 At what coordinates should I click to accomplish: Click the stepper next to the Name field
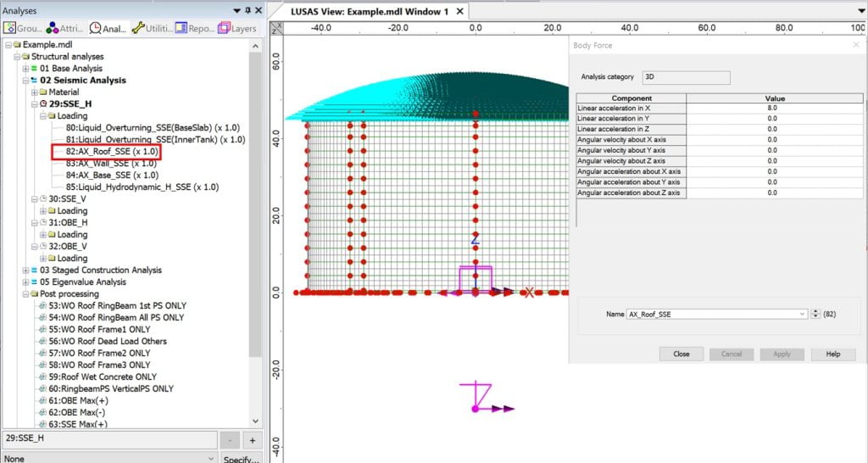pyautogui.click(x=815, y=314)
